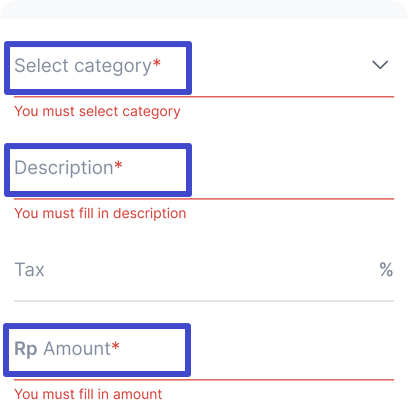Image resolution: width=408 pixels, height=417 pixels.
Task: Click the chevron arrow beside Select category
Action: [380, 65]
